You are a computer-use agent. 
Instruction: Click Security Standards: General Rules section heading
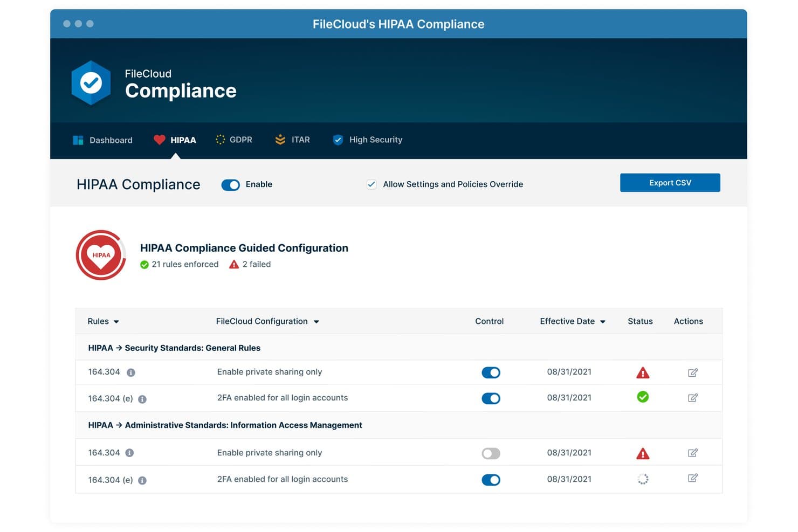click(x=174, y=348)
